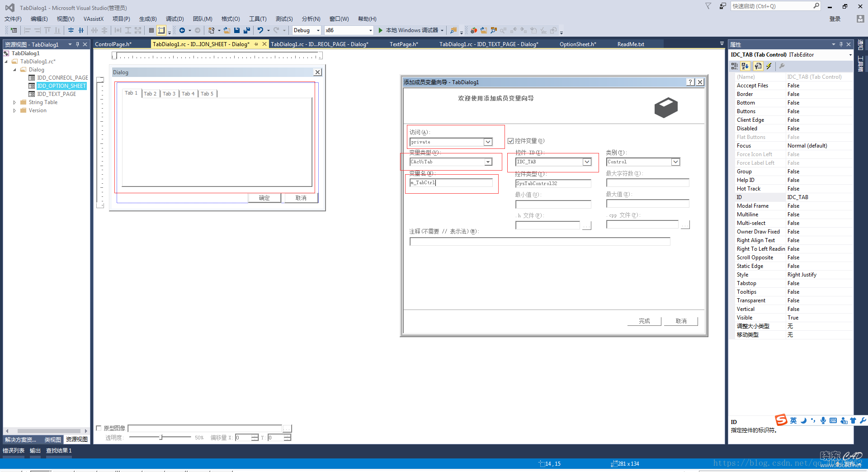
Task: Click the Quick Launch search box
Action: tap(775, 6)
